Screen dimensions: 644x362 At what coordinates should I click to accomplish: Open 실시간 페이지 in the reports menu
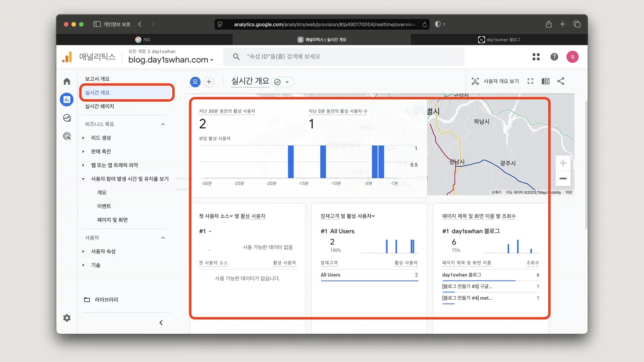click(x=100, y=106)
